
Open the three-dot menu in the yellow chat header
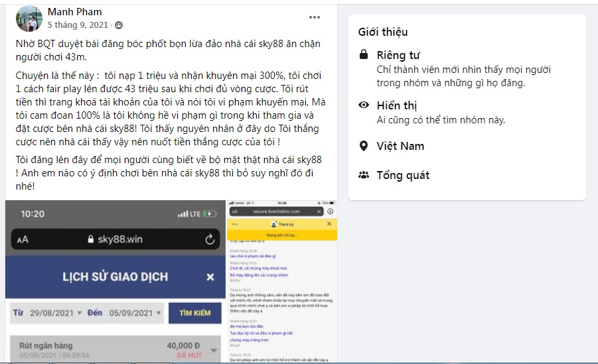coord(235,224)
